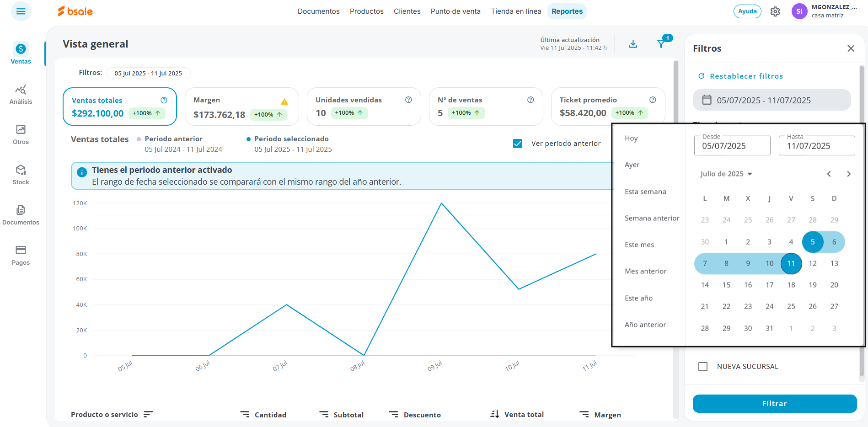The height and width of the screenshot is (427, 868).
Task: Open the Reportes menu
Action: point(567,11)
